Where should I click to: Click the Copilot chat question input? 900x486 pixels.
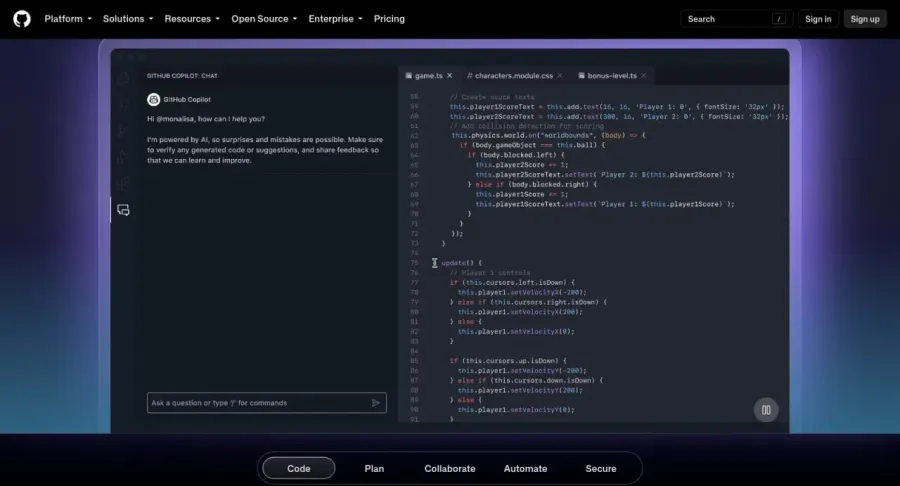point(266,403)
